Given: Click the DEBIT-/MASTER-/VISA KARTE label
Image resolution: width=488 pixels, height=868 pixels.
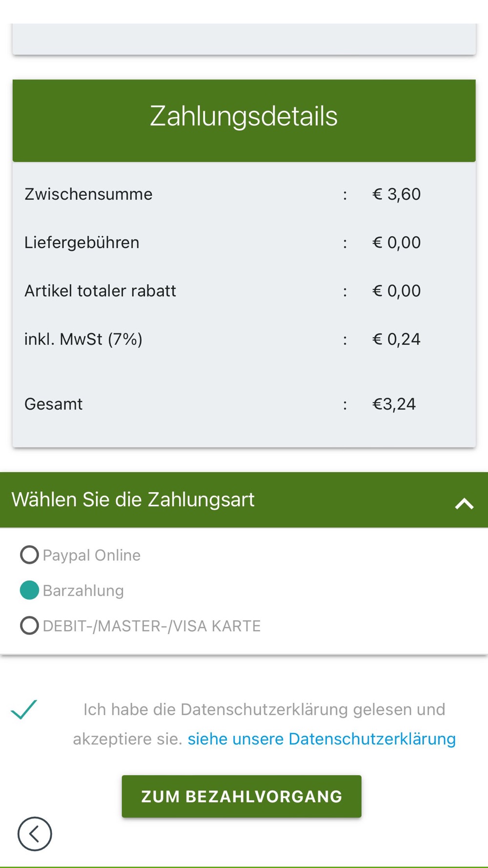Looking at the screenshot, I should point(152,626).
